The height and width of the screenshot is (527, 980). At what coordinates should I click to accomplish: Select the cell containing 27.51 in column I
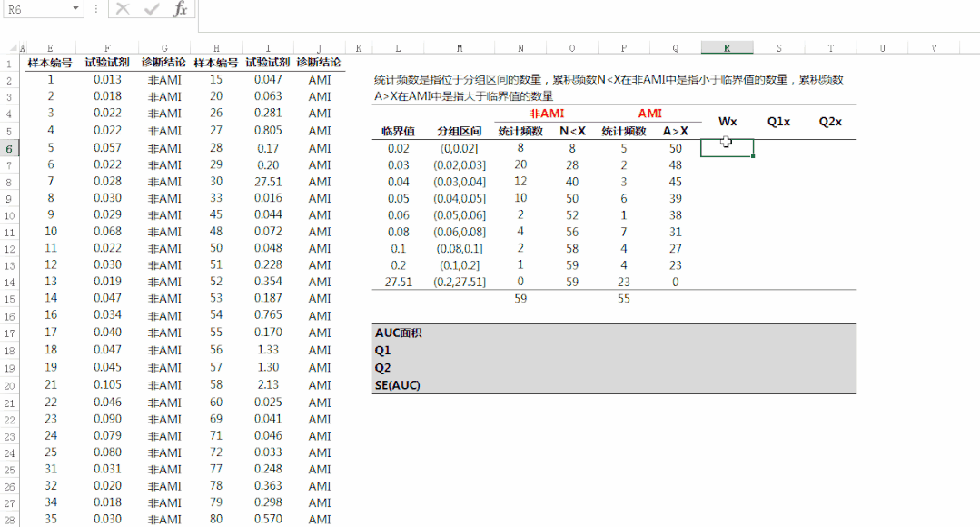pyautogui.click(x=268, y=182)
